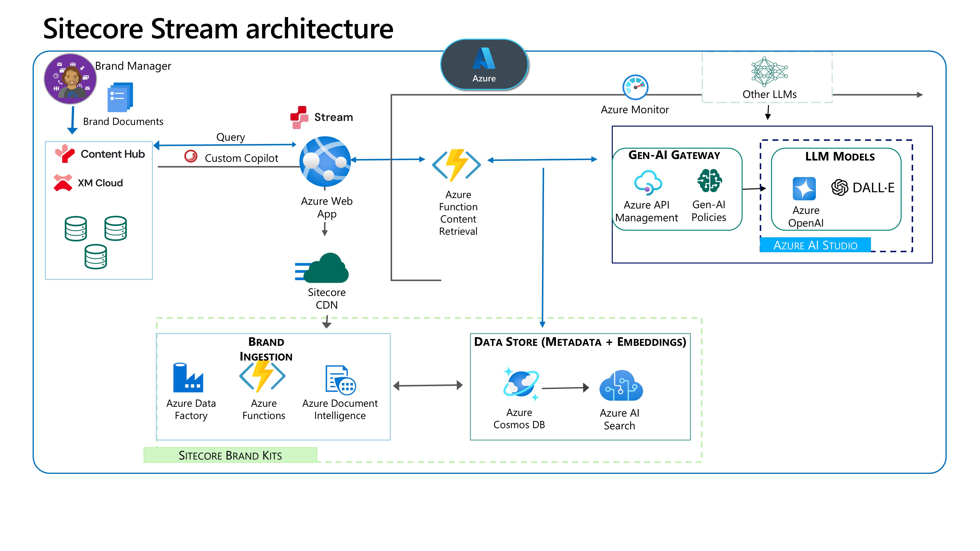Click the Sitecore Stream architecture title
The width and height of the screenshot is (980, 551).
tap(218, 28)
